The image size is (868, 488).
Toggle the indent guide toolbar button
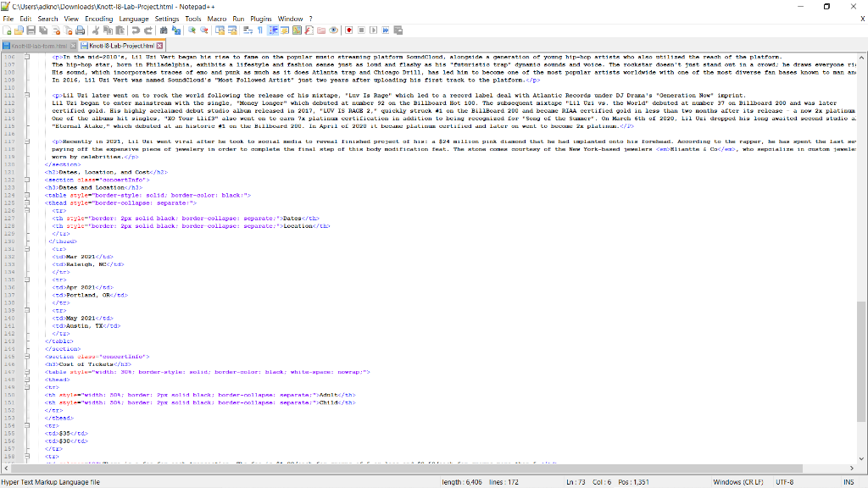click(x=273, y=30)
